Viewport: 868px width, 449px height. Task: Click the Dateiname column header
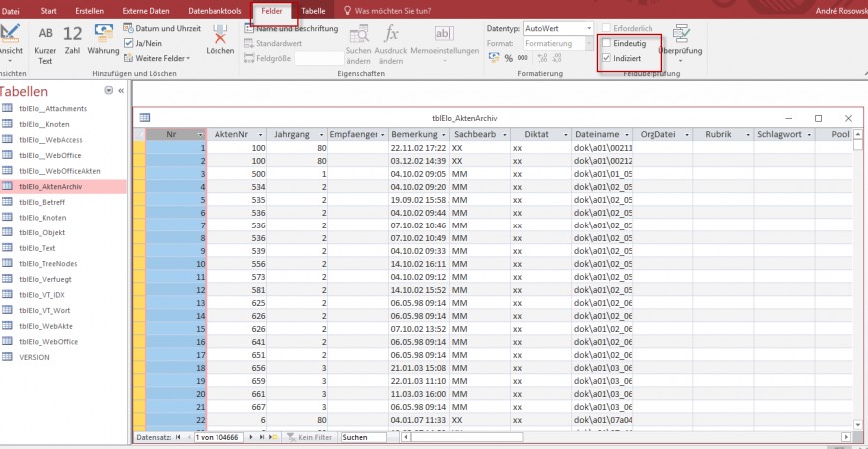click(602, 135)
